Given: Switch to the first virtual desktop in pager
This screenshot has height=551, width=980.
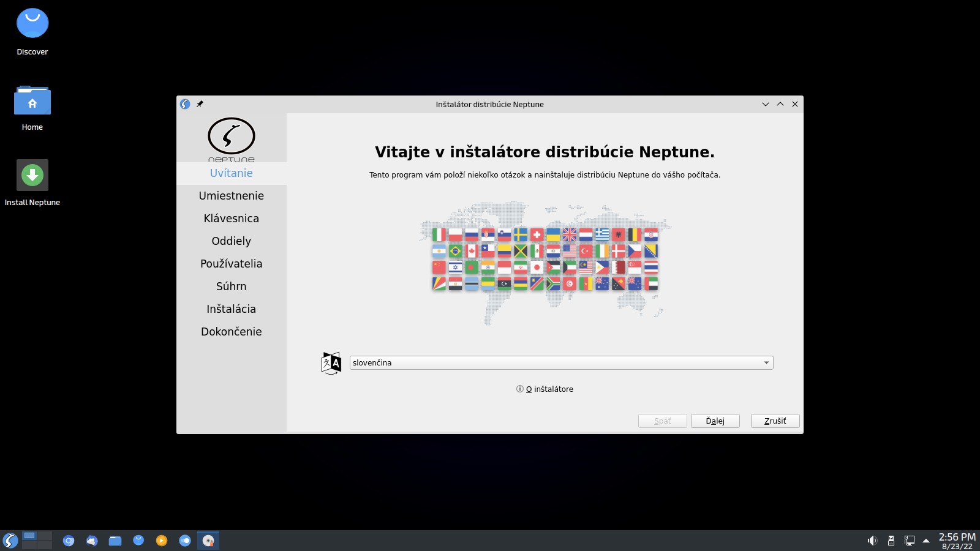Looking at the screenshot, I should tap(29, 536).
